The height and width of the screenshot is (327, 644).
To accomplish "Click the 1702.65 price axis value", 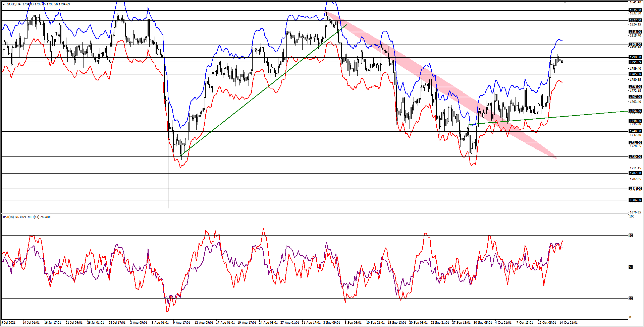I will [635, 179].
